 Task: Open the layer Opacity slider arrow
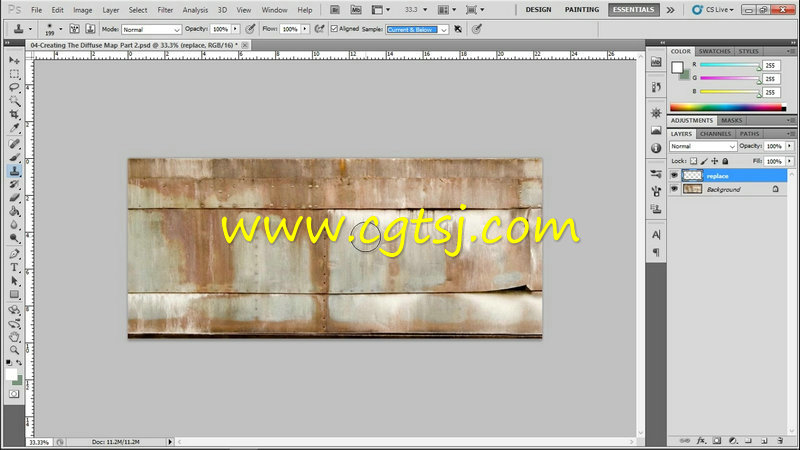(x=790, y=146)
